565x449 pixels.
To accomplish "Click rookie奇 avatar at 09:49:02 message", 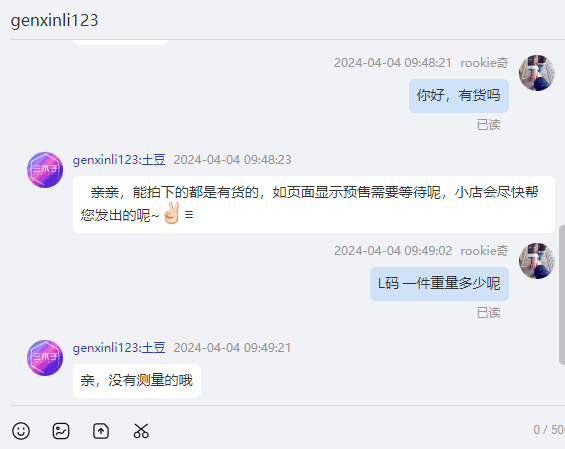I will 537,261.
